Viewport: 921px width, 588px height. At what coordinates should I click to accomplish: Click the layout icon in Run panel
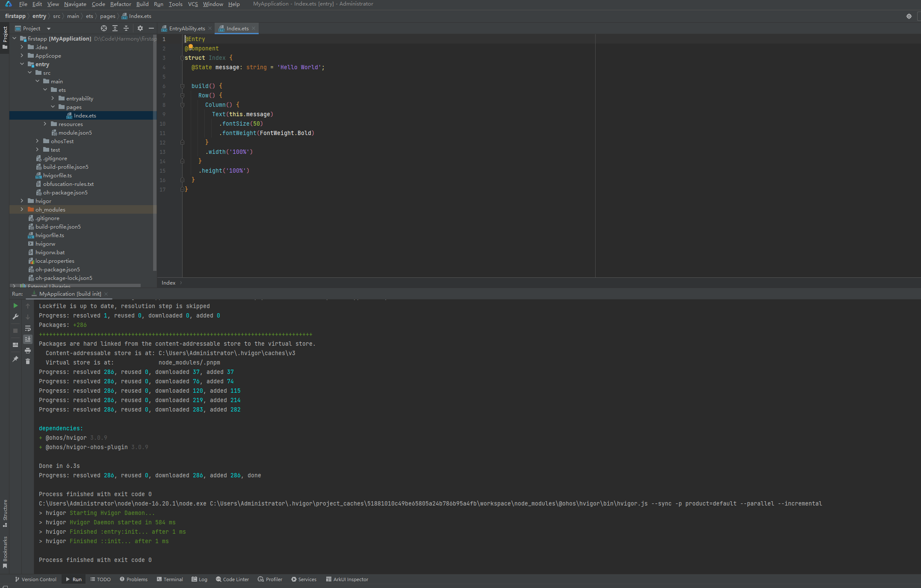click(x=15, y=345)
